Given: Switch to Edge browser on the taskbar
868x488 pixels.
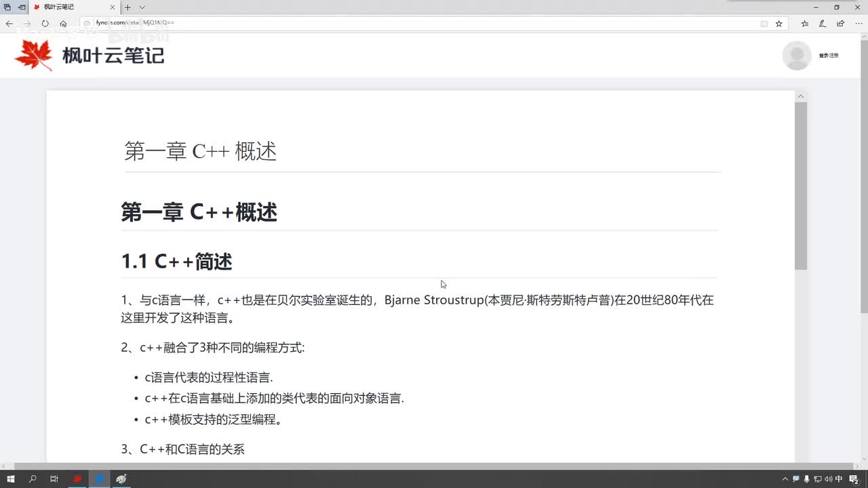Looking at the screenshot, I should [x=100, y=479].
